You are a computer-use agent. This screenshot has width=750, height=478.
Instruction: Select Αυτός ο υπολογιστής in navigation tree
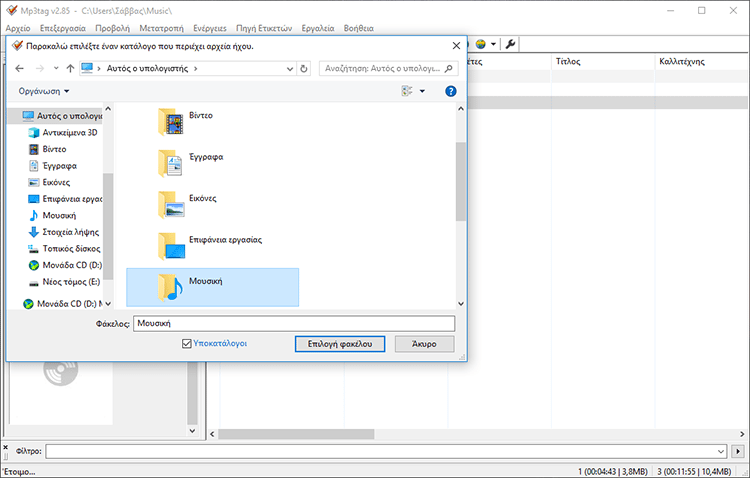click(62, 116)
